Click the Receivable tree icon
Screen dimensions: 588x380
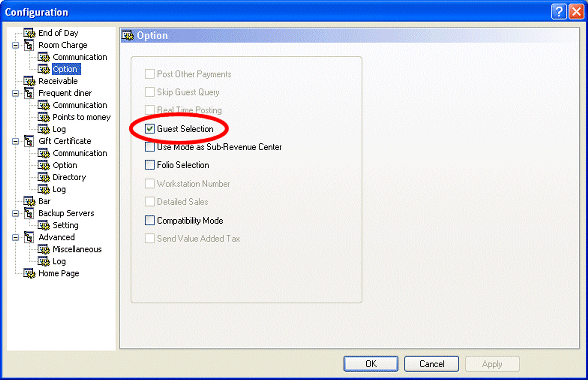[x=29, y=81]
